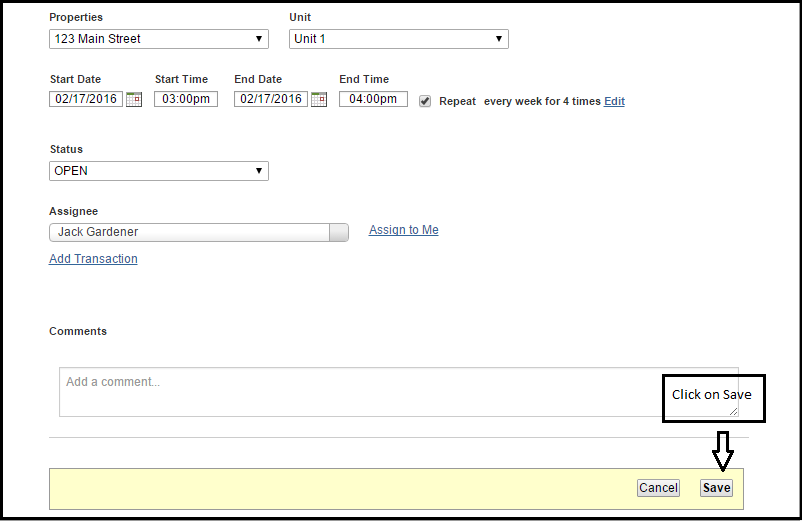Image resolution: width=802 pixels, height=521 pixels.
Task: Open the End Date calendar picker icon
Action: (319, 99)
